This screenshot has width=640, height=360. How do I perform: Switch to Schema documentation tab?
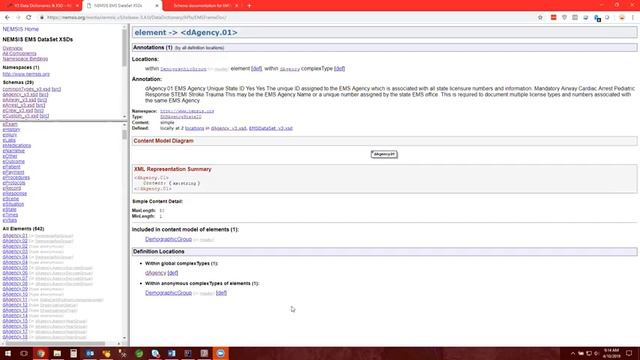point(202,6)
